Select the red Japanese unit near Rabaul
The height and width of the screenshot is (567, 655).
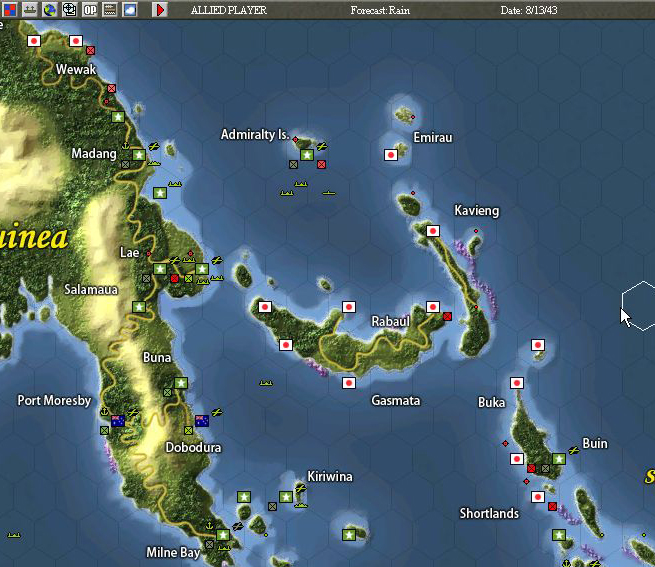(x=447, y=316)
